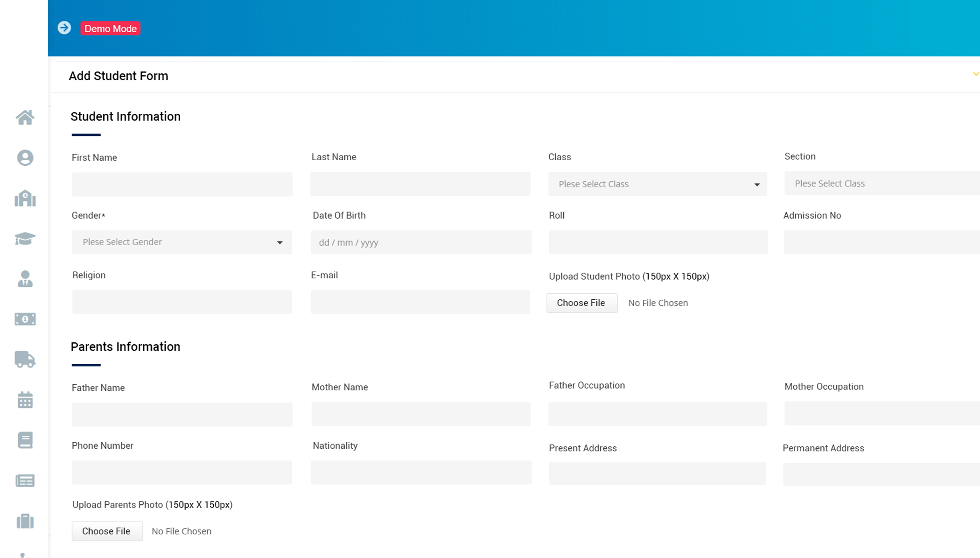This screenshot has height=558, width=980.
Task: Click the Parents Information heading
Action: (x=126, y=347)
